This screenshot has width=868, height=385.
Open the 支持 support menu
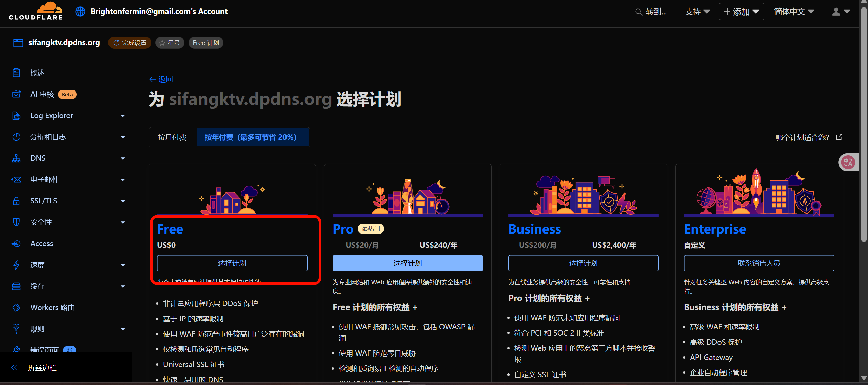697,12
